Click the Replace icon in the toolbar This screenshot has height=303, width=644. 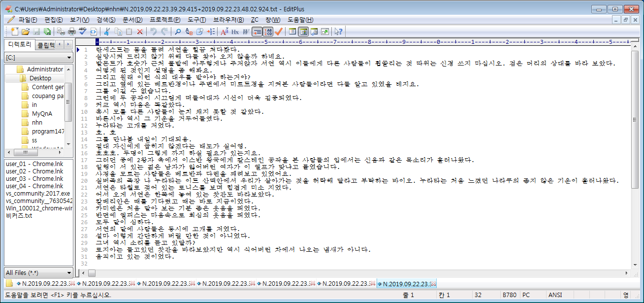coord(189,32)
